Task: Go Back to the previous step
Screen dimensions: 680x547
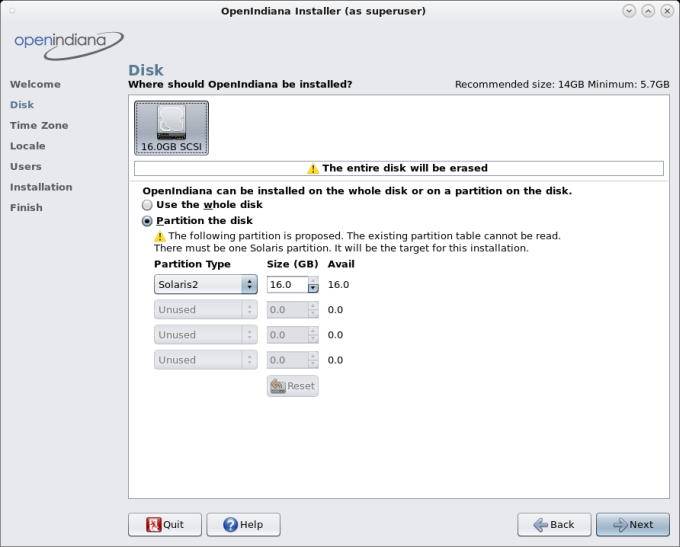Action: [554, 525]
